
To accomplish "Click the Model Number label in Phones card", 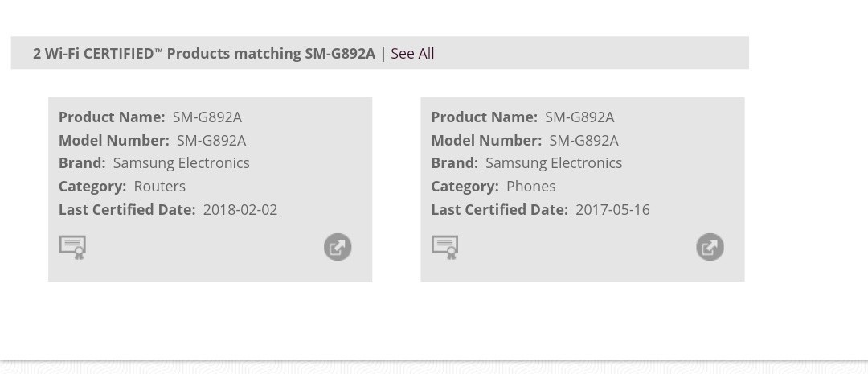I will (486, 141).
